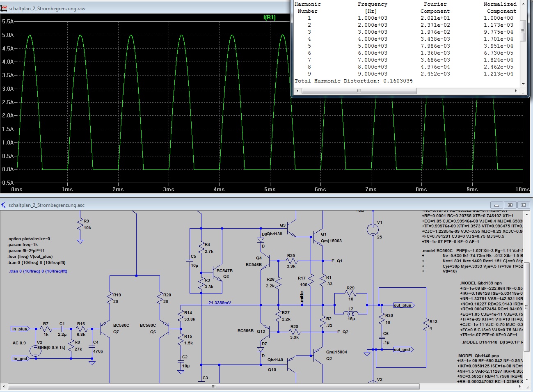The image size is (533, 392).
Task: Select capacitor C2 10µ symbol
Action: (181, 362)
